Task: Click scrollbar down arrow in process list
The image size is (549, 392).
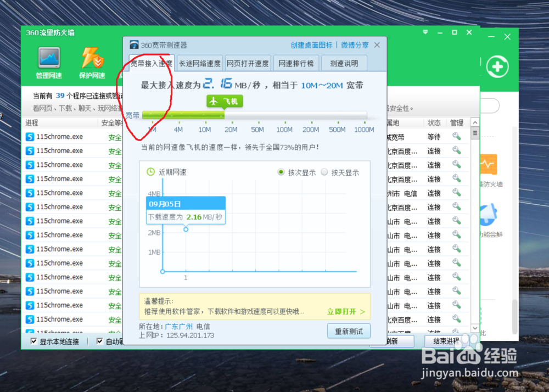Action: pyautogui.click(x=475, y=328)
